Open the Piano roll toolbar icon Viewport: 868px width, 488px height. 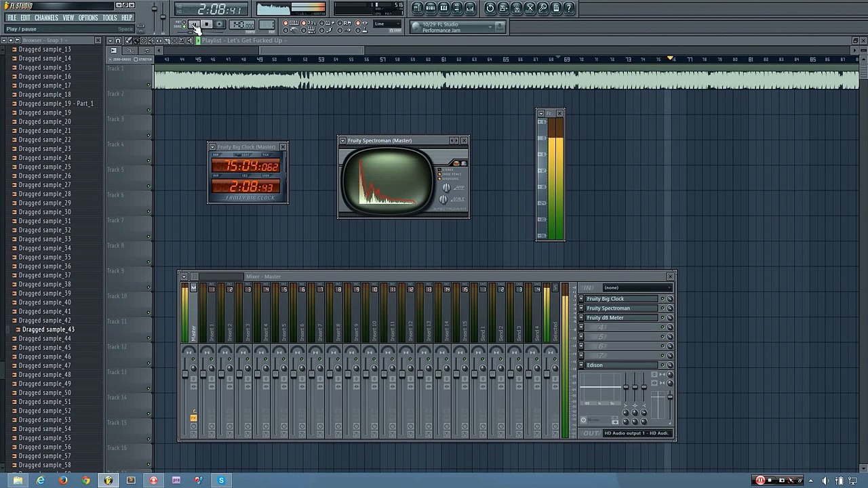pos(443,8)
